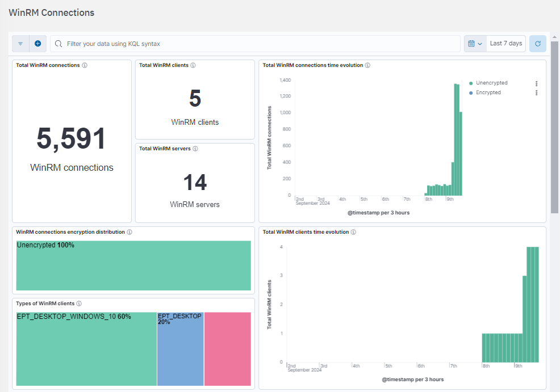560x392 pixels.
Task: Open options menu for Unencrypted legend item
Action: click(x=536, y=83)
